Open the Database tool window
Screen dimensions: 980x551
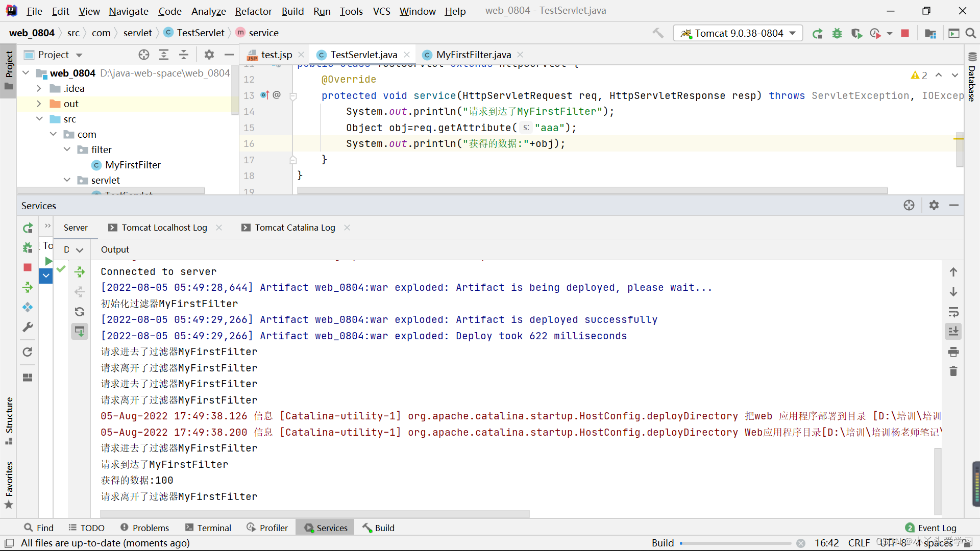pyautogui.click(x=972, y=78)
